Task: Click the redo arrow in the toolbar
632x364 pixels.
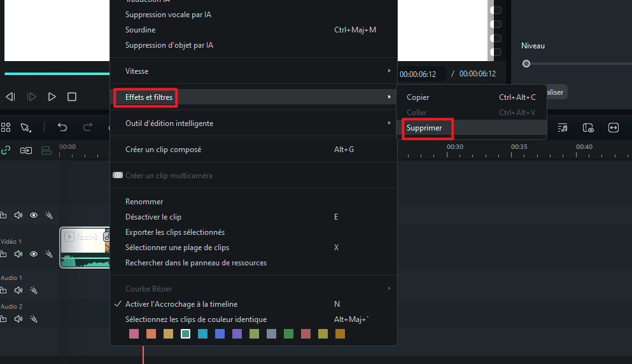Action: (x=87, y=127)
